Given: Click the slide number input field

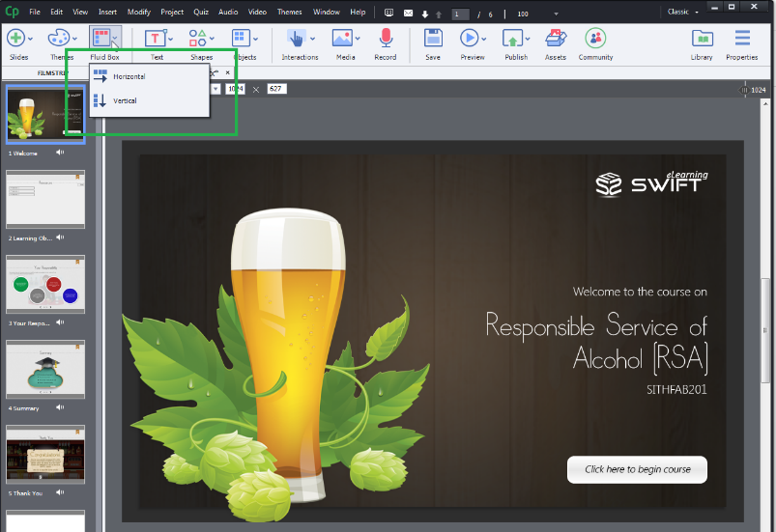Looking at the screenshot, I should click(x=460, y=14).
